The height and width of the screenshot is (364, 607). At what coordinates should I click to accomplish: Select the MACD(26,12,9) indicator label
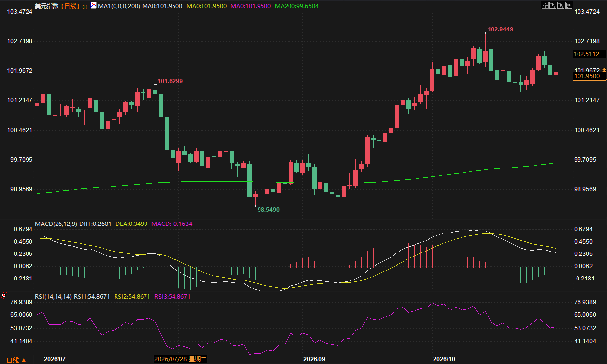pyautogui.click(x=55, y=224)
